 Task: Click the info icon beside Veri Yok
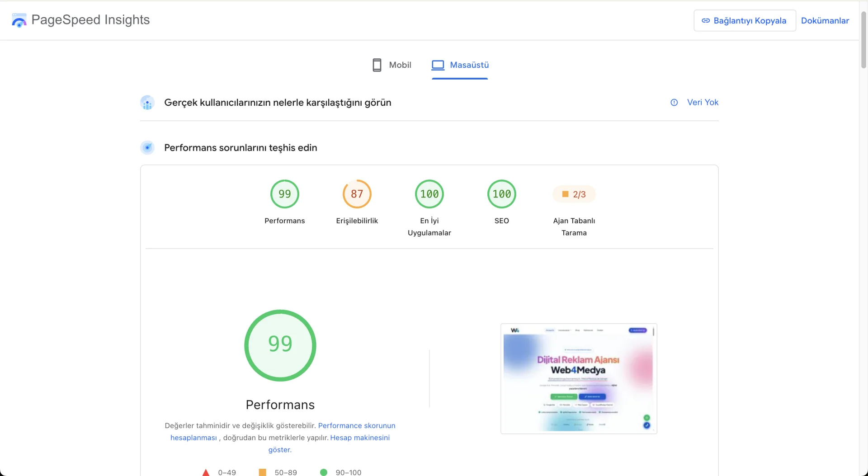(674, 103)
